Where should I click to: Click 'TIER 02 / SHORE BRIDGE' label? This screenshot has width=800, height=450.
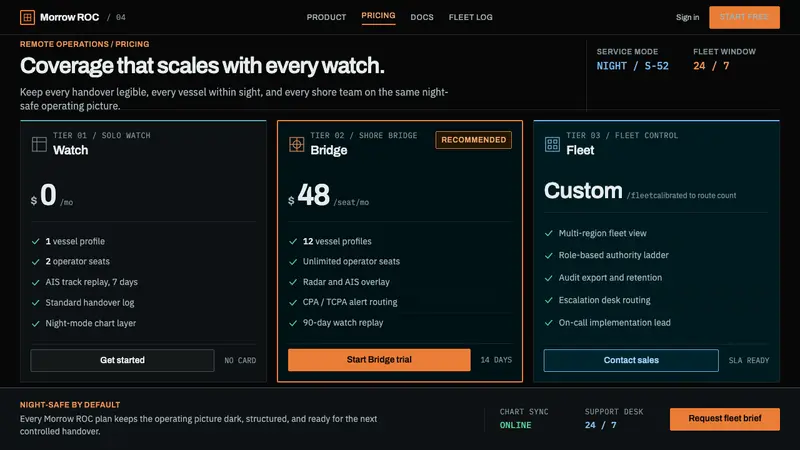[x=363, y=135]
